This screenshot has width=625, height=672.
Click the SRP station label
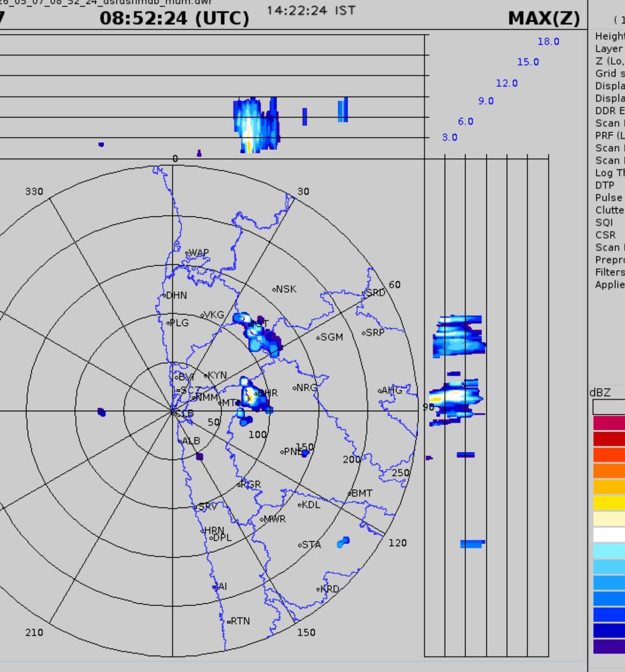374,333
